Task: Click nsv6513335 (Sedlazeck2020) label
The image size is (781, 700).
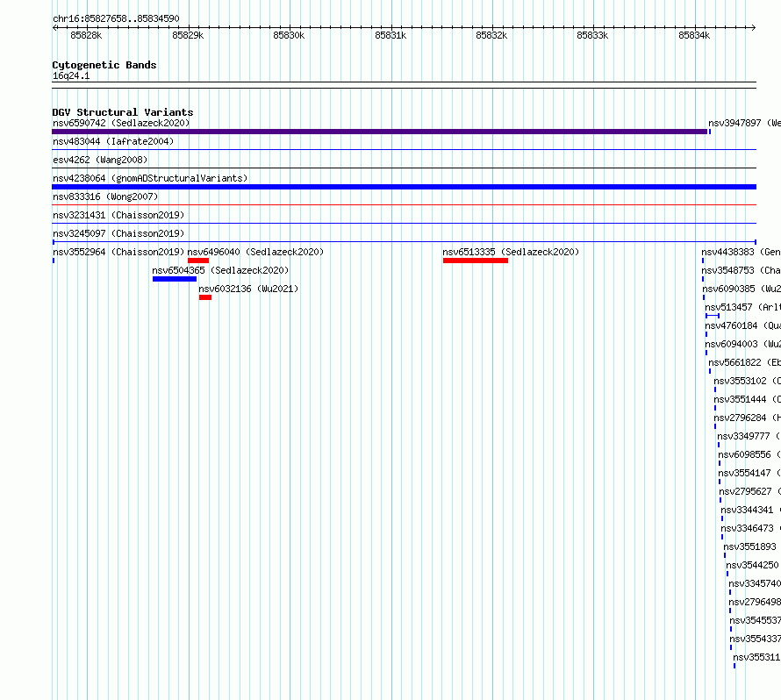Action: click(511, 252)
